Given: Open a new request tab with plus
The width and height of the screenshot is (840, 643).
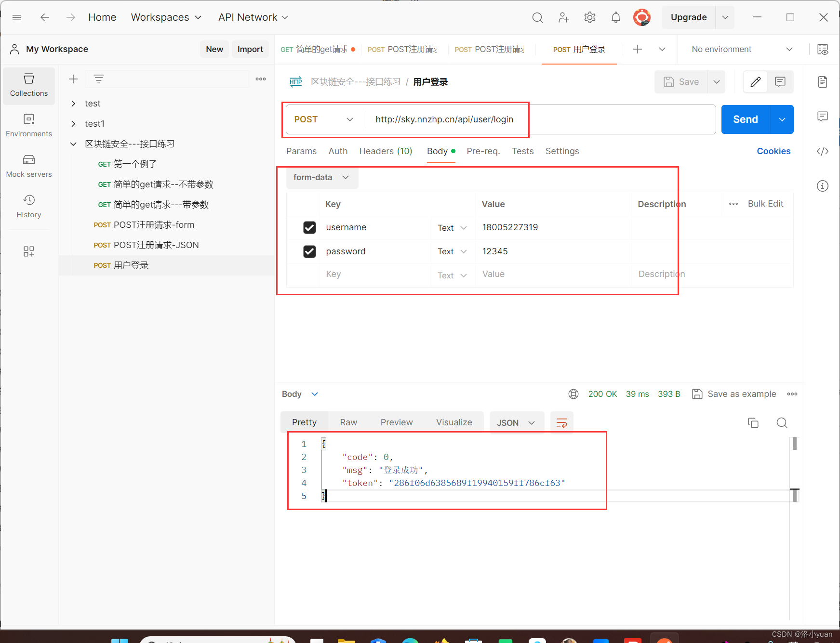Looking at the screenshot, I should [x=638, y=49].
